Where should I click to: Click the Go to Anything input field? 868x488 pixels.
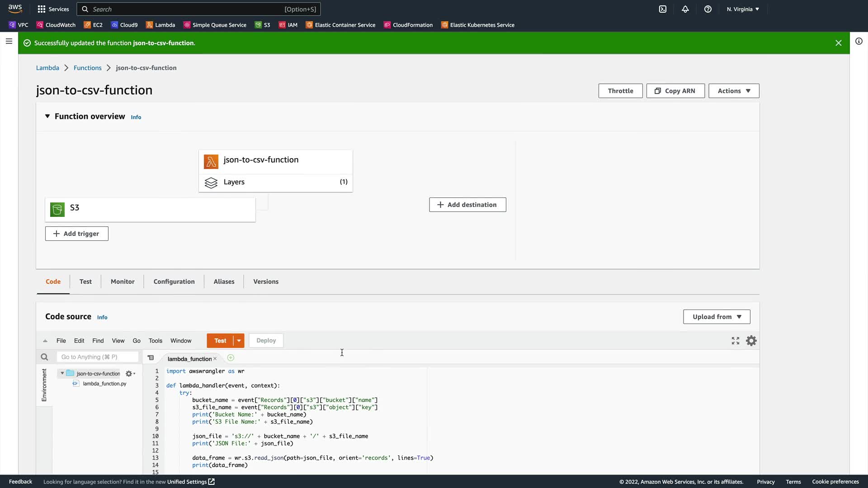[x=97, y=357]
